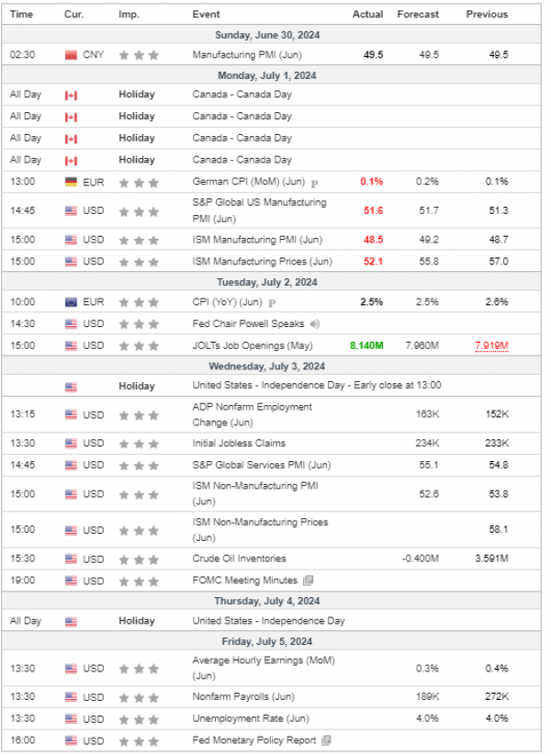Click the Tuesday, July 2, 2024 date header
The width and height of the screenshot is (551, 756).
[267, 283]
